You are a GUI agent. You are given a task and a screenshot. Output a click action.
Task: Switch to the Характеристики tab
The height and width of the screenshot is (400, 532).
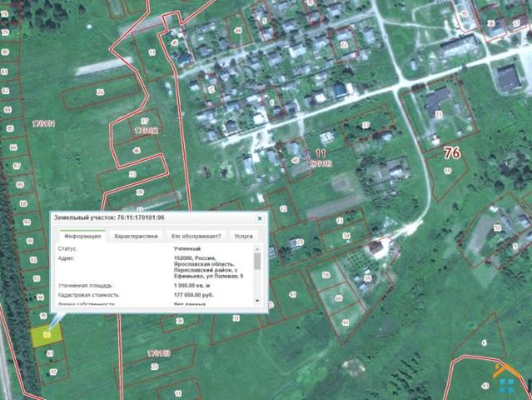(x=136, y=236)
